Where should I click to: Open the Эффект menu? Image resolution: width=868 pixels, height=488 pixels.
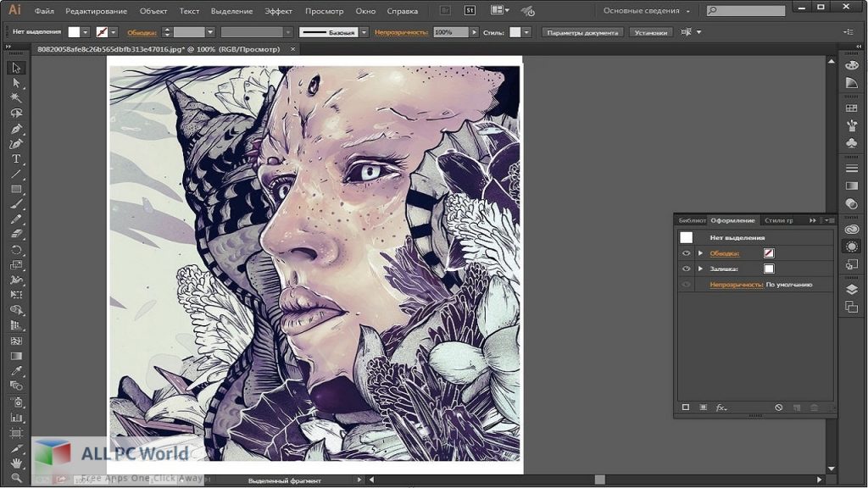click(x=278, y=11)
